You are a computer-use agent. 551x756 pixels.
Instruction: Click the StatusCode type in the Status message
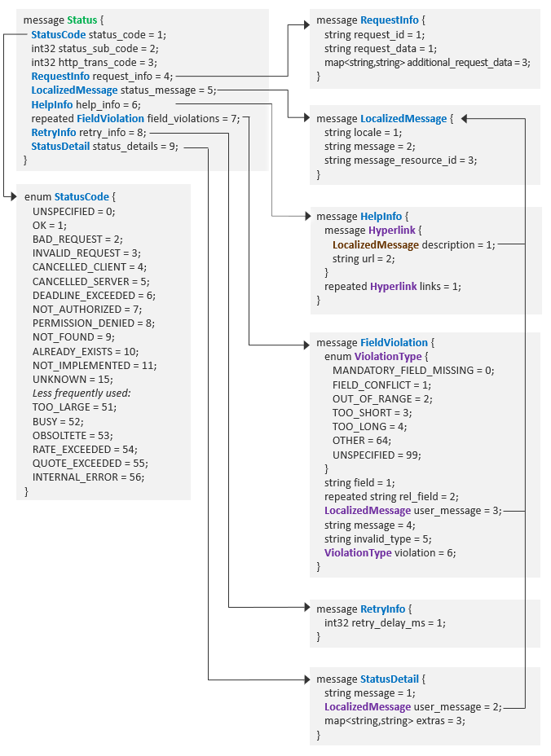coord(58,34)
